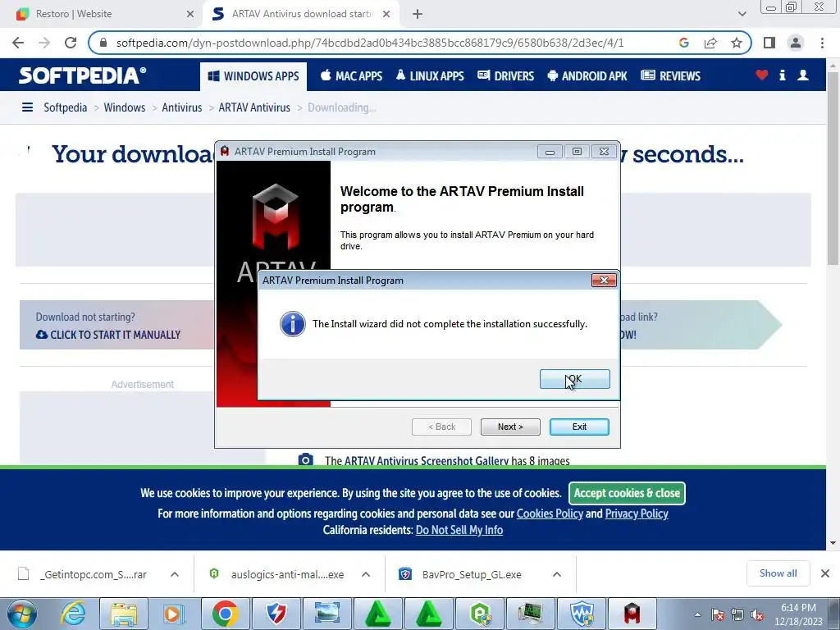Click Exit in the ARTAV installer

[579, 427]
